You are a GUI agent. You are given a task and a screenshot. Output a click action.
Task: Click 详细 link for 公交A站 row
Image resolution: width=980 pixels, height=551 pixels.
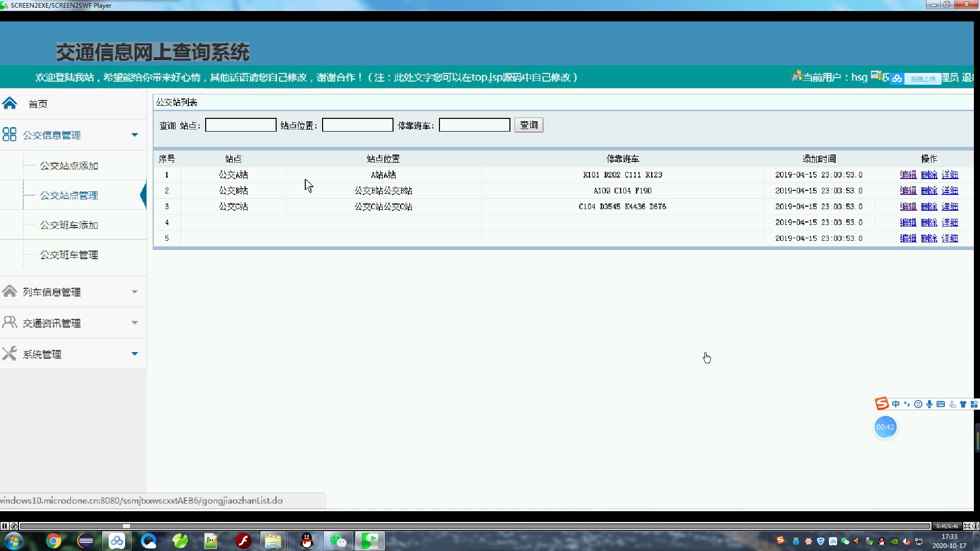point(950,174)
